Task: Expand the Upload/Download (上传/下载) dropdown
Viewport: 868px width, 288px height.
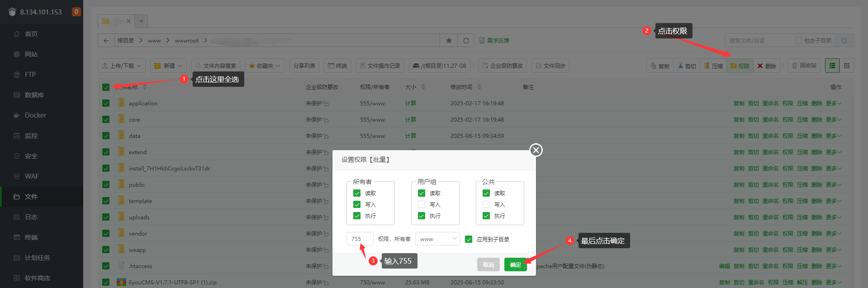Action: pyautogui.click(x=122, y=66)
